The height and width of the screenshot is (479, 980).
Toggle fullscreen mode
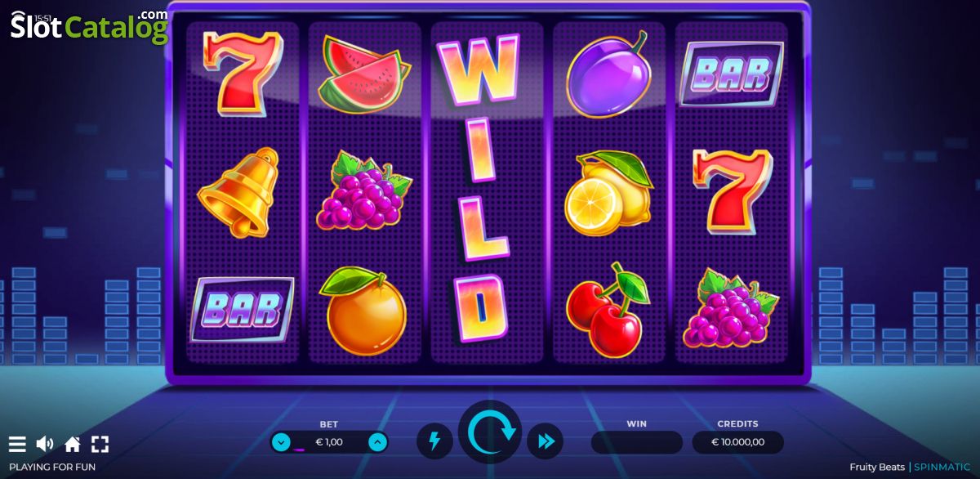(100, 445)
